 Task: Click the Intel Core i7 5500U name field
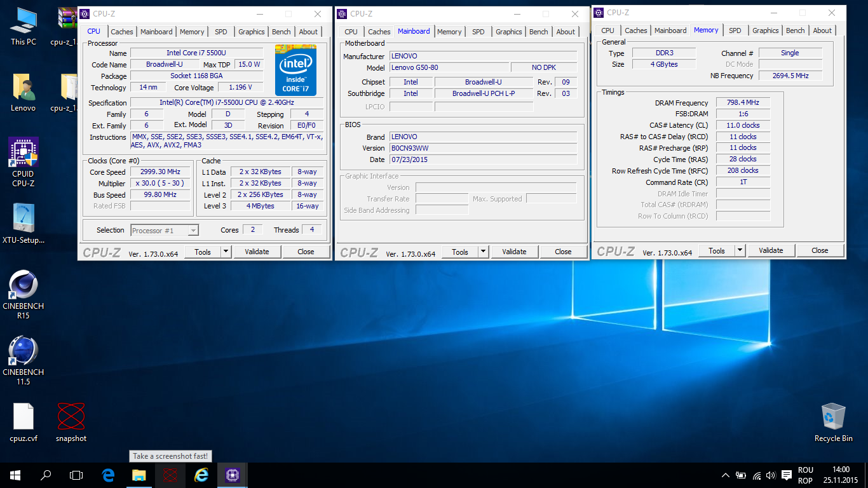(x=196, y=53)
